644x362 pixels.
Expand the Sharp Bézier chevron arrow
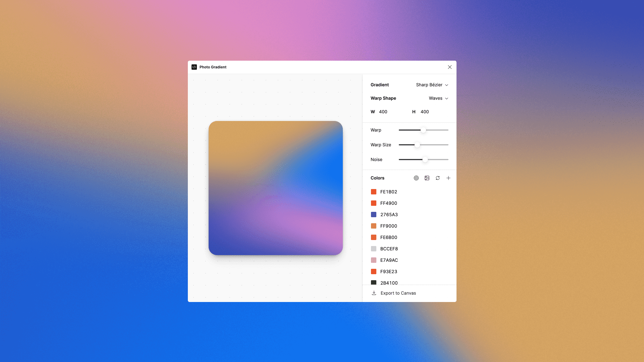click(x=446, y=85)
